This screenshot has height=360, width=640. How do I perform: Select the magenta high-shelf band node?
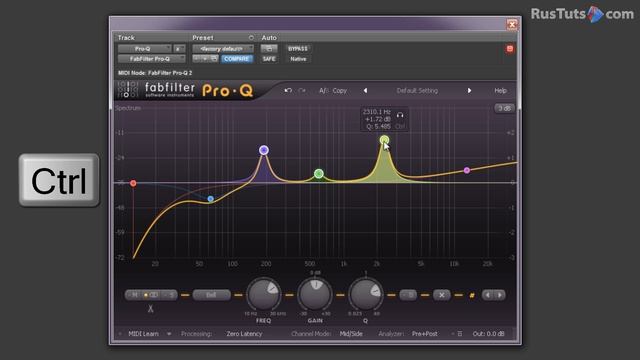(467, 170)
